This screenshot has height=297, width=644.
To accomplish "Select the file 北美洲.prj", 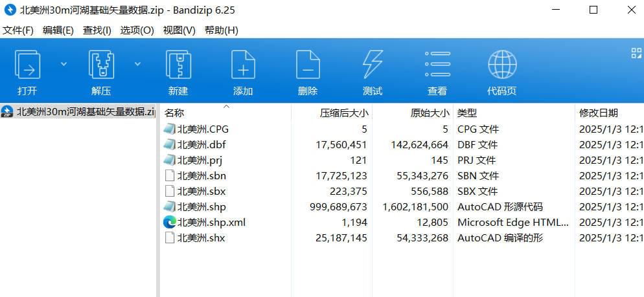I will click(x=200, y=160).
